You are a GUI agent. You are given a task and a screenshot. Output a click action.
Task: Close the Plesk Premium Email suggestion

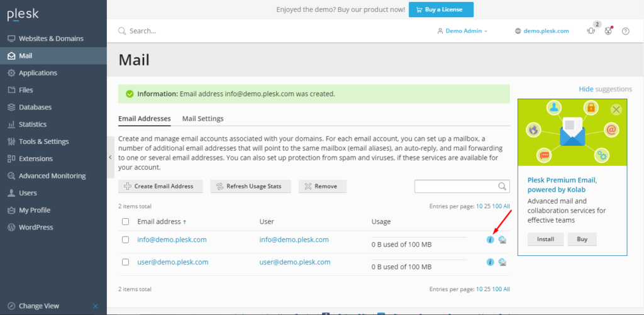click(x=616, y=109)
